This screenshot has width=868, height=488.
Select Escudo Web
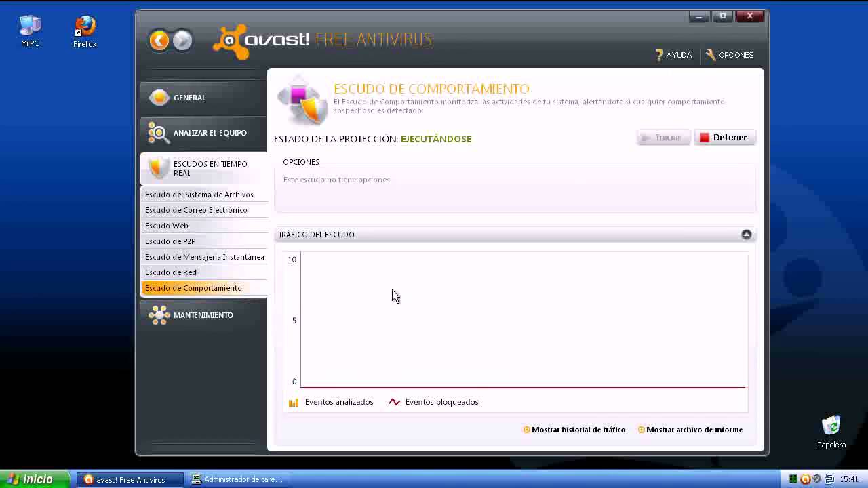(x=205, y=226)
